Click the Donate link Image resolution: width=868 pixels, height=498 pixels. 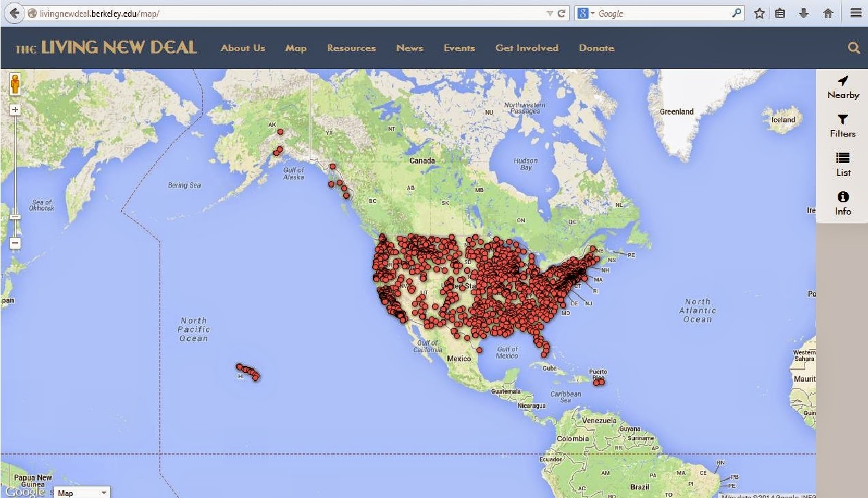[x=596, y=48]
